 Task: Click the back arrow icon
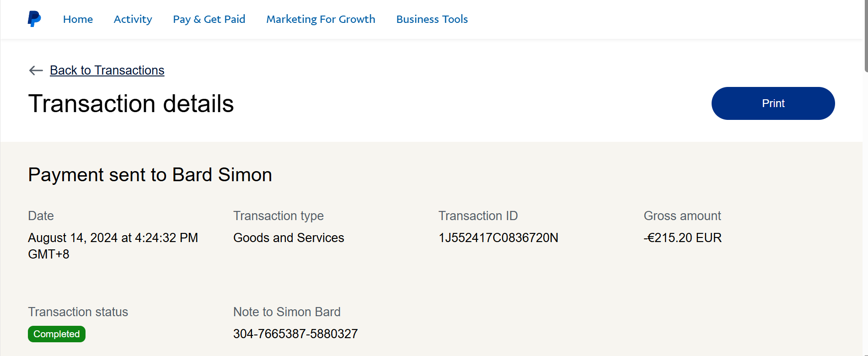[x=36, y=70]
